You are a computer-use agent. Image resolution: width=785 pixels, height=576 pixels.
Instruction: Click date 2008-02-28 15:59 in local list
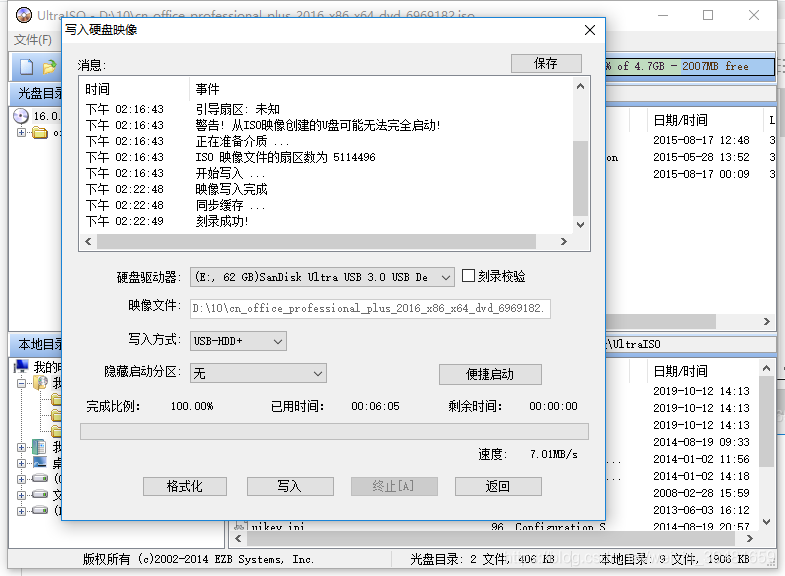(x=701, y=493)
